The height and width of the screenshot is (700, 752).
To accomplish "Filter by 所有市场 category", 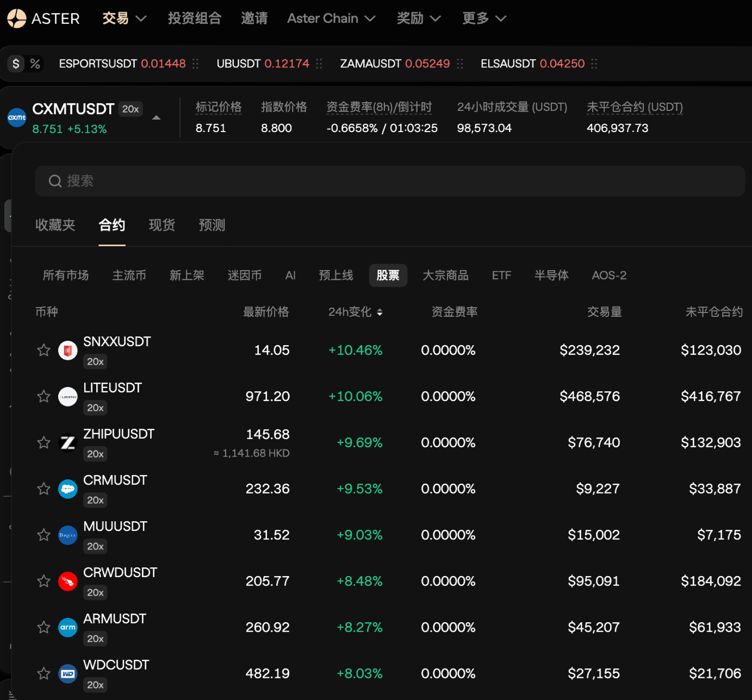I will click(66, 276).
